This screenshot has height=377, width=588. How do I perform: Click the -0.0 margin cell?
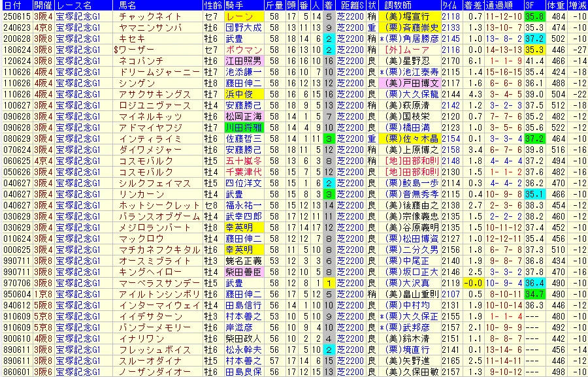pyautogui.click(x=473, y=283)
